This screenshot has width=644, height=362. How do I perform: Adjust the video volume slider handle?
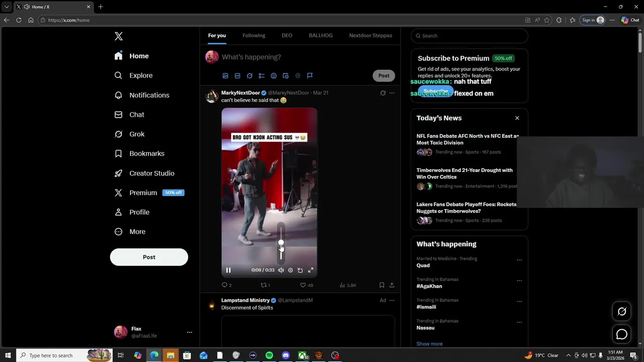[281, 243]
